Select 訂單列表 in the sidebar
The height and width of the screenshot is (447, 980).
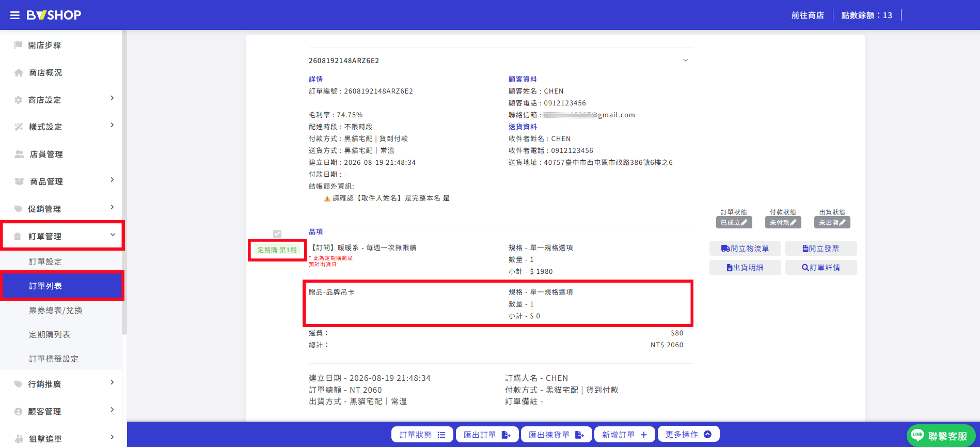tap(62, 286)
